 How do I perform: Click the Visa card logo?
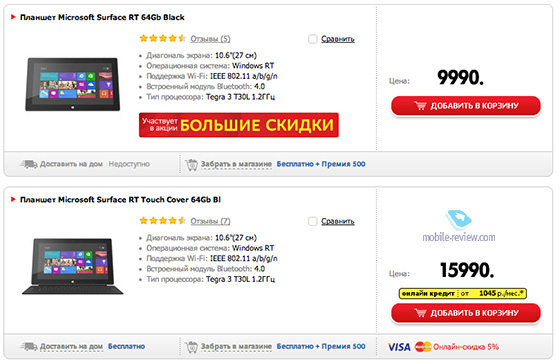399,347
